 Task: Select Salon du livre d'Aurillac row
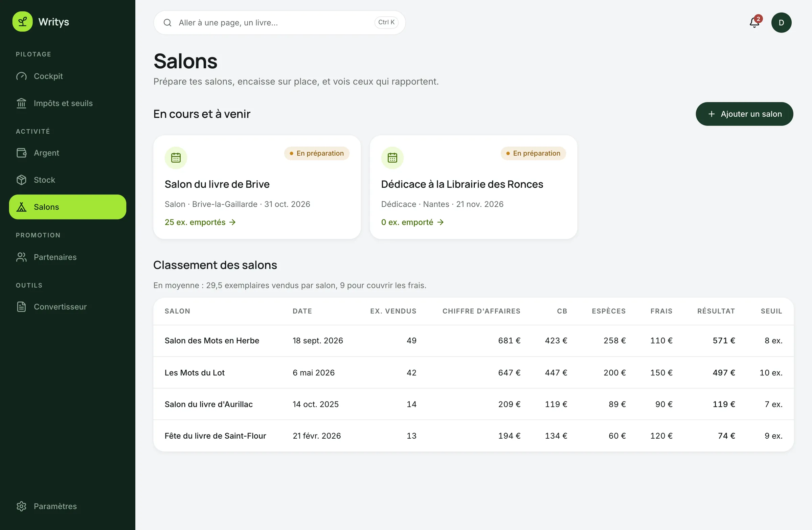(473, 404)
